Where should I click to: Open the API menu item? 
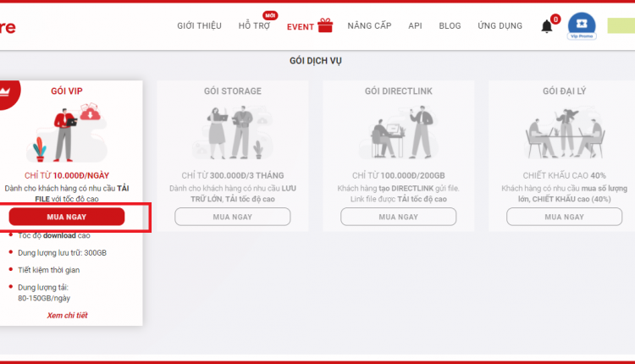point(415,26)
